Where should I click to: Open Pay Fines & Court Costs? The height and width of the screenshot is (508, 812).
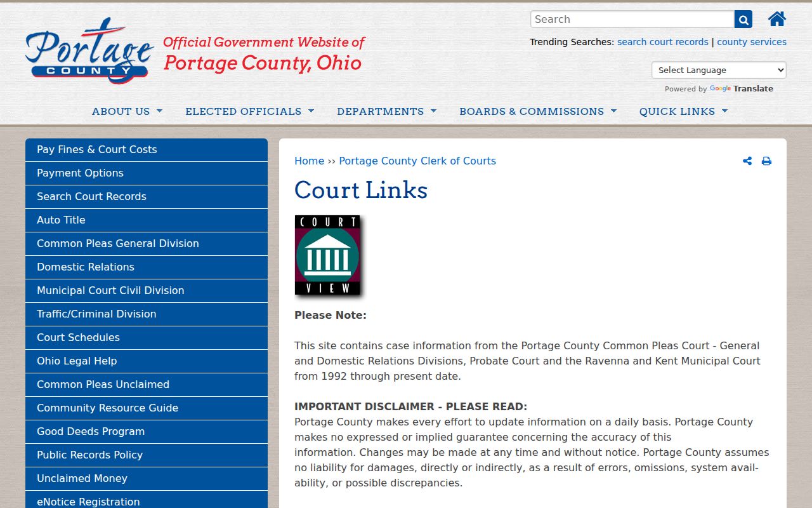pyautogui.click(x=147, y=150)
